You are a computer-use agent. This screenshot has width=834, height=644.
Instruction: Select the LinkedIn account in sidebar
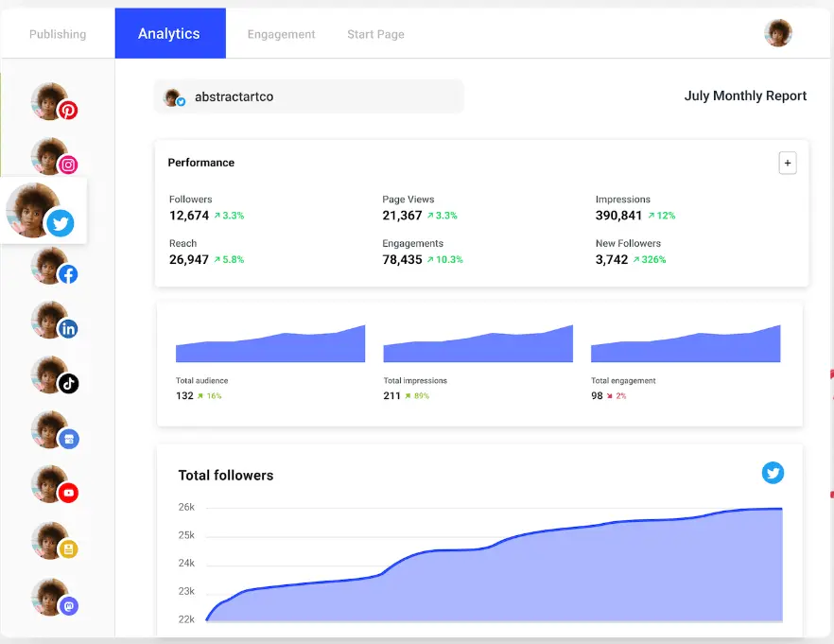[x=53, y=322]
